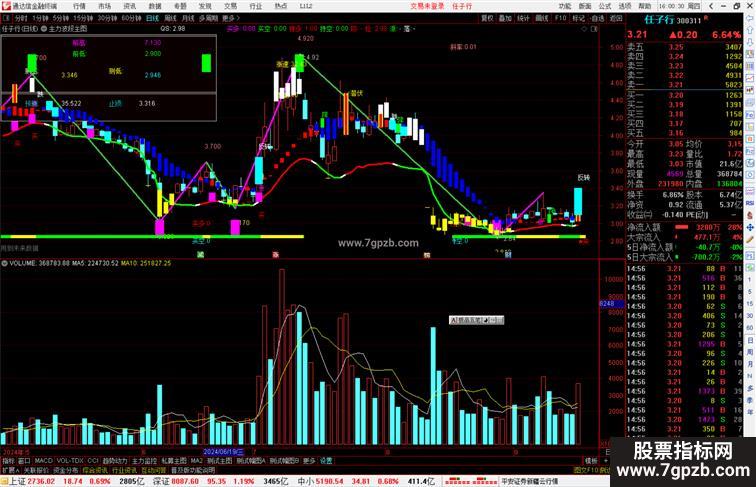Open the 多周期 multi-period view
This screenshot has width=756, height=487.
point(208,18)
